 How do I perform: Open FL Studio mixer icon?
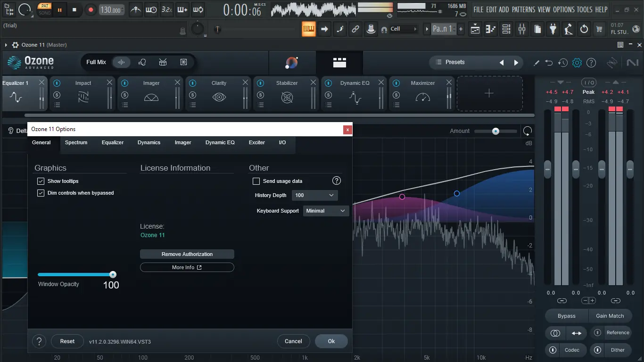click(521, 29)
